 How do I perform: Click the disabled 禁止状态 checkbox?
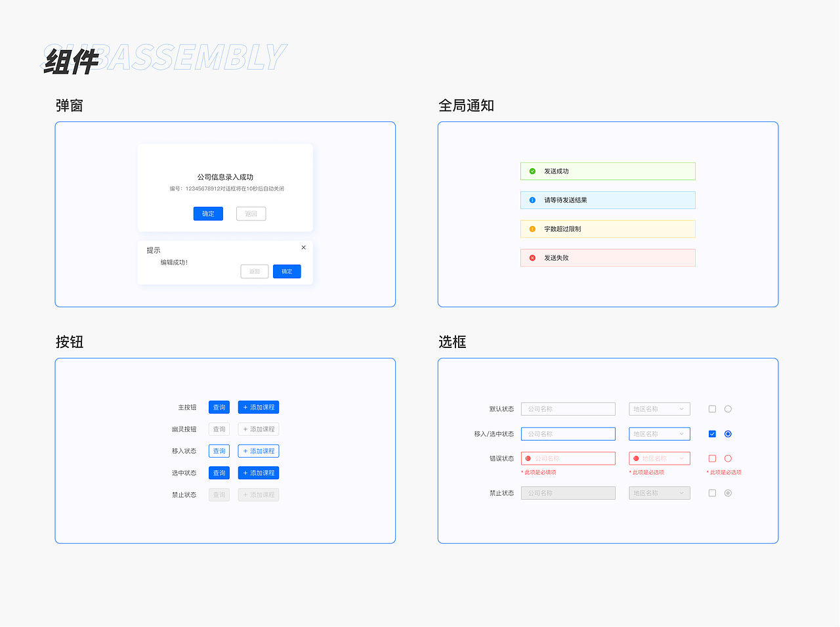(x=712, y=493)
